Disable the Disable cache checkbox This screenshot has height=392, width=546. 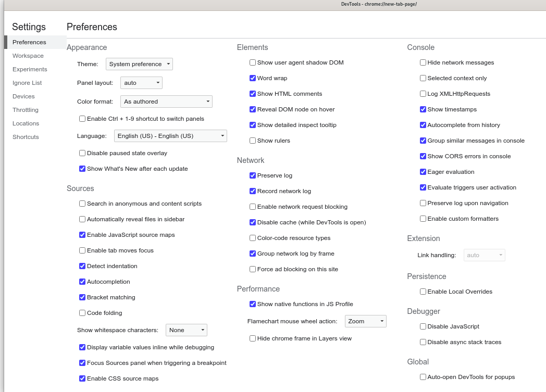click(253, 222)
